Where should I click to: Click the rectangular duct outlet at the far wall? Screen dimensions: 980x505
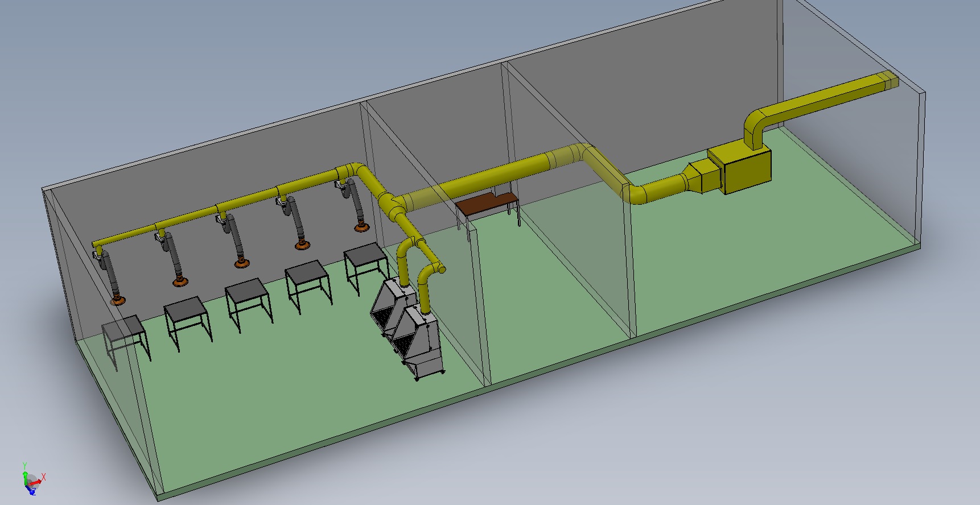point(888,81)
